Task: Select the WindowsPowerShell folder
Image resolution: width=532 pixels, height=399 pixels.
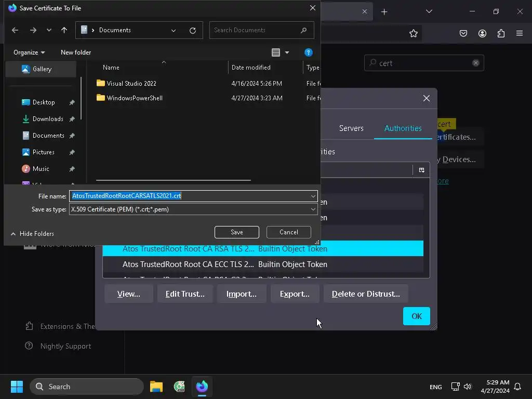Action: [135, 98]
